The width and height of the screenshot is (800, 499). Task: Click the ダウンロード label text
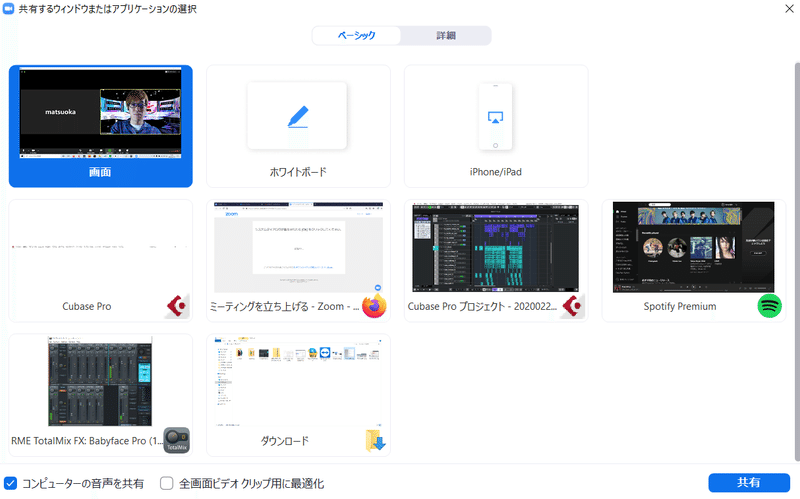point(285,441)
